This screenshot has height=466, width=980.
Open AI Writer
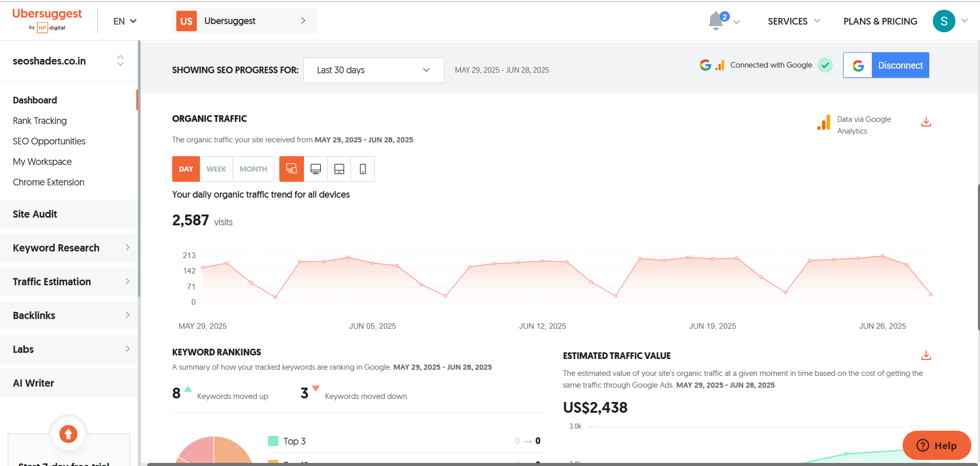pos(69,383)
